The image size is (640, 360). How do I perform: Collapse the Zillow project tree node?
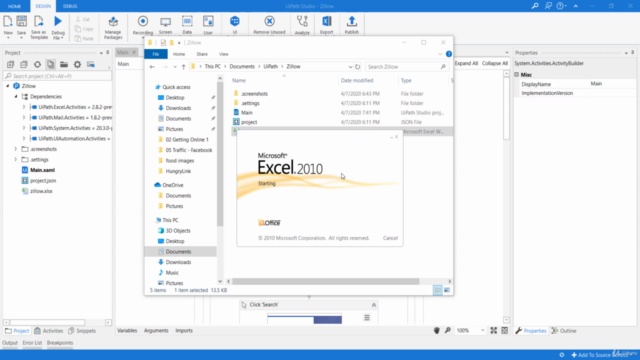[x=7, y=86]
